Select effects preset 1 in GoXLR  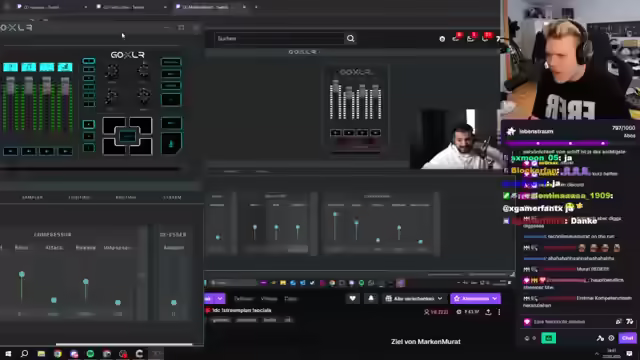click(89, 61)
